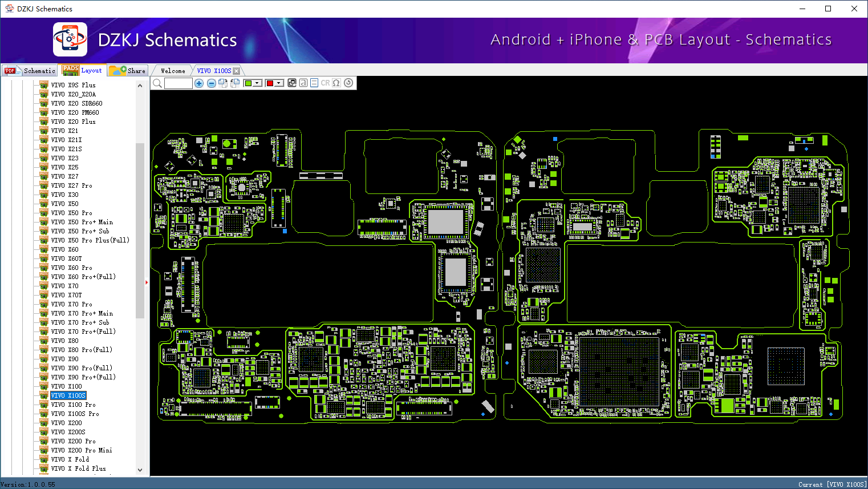868x489 pixels.
Task: Click the Android + iPhone banner tagline
Action: 661,39
